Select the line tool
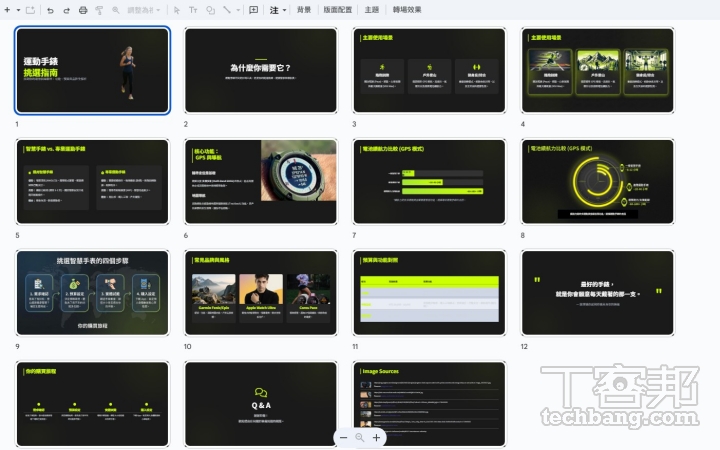This screenshot has height=450, width=720. click(227, 10)
